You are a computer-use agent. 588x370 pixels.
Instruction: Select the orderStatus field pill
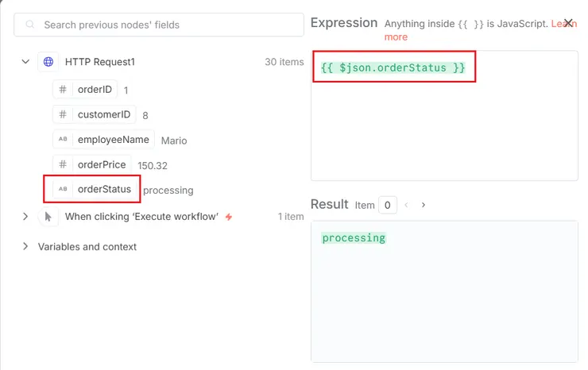[x=103, y=190]
